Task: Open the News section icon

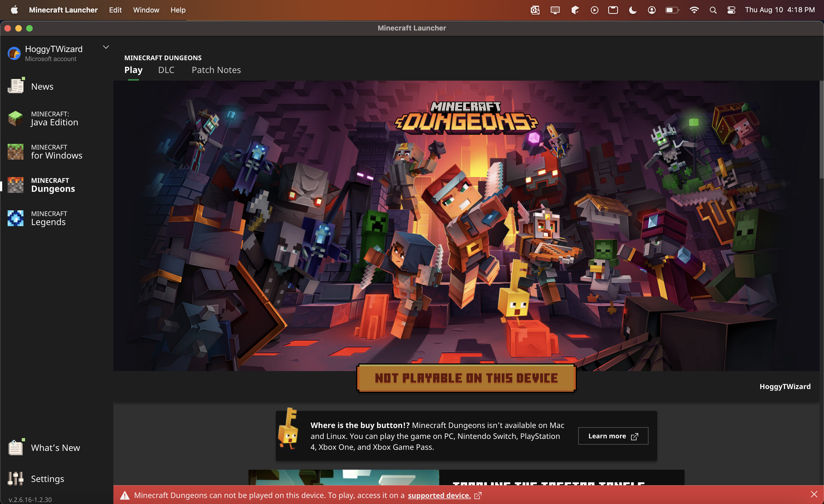Action: 15,86
